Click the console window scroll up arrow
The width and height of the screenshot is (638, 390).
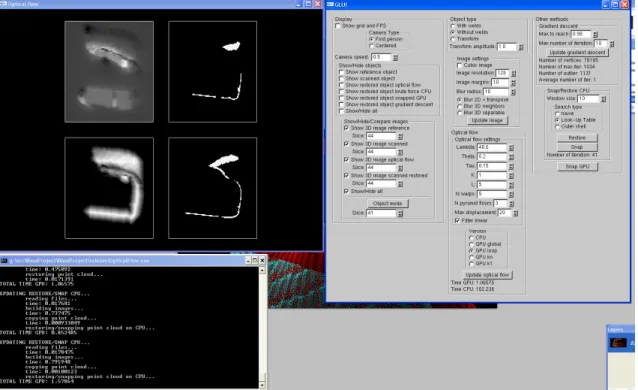point(262,270)
